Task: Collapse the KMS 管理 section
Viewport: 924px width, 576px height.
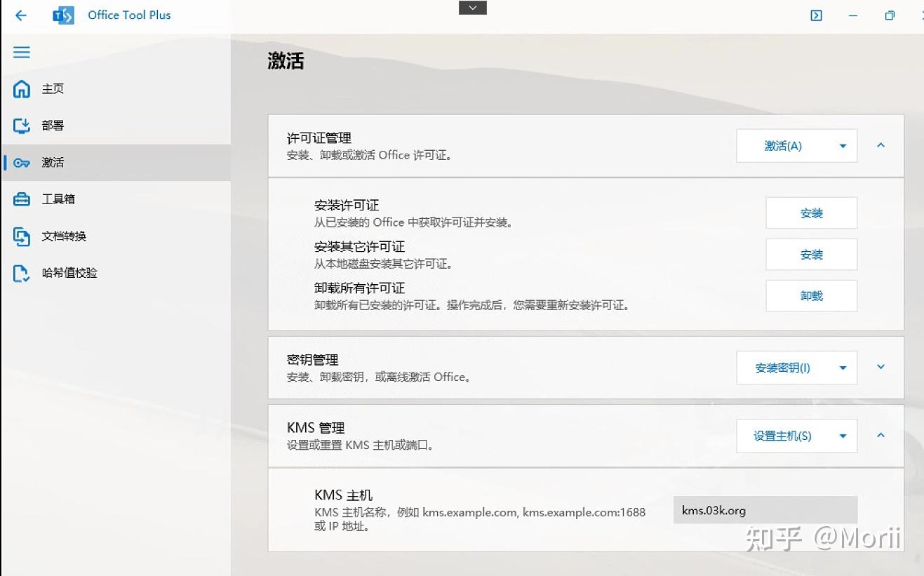Action: [x=881, y=435]
